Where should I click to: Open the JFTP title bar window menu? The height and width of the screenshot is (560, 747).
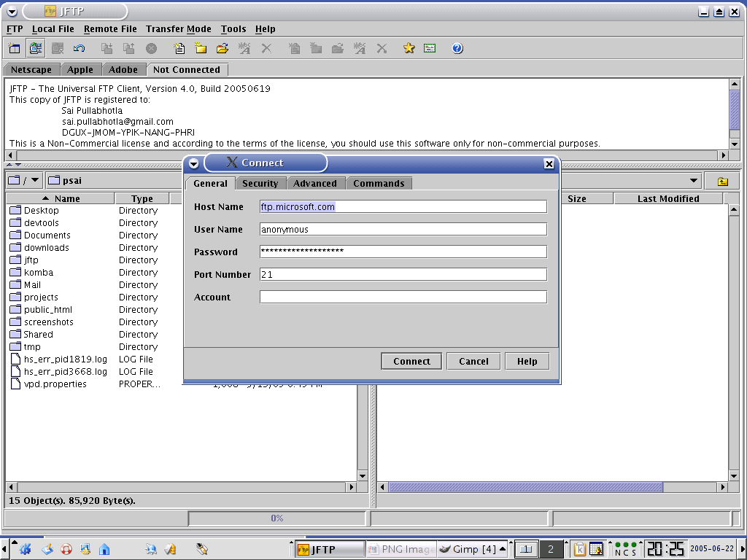click(x=12, y=12)
